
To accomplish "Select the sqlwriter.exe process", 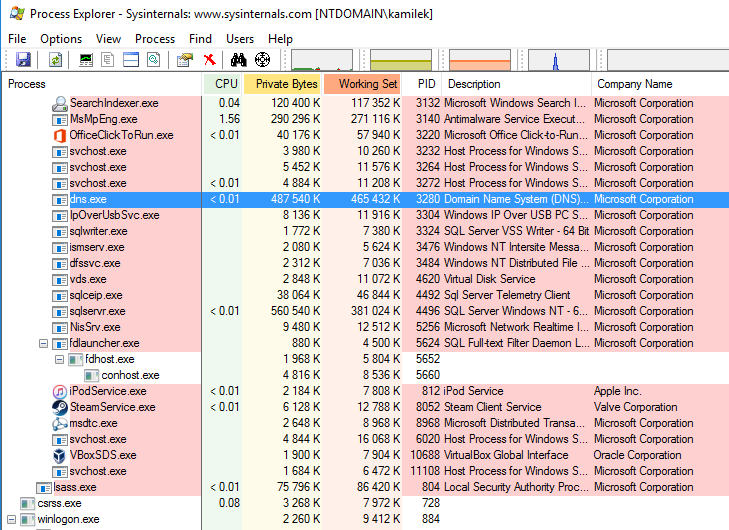I will [x=98, y=231].
